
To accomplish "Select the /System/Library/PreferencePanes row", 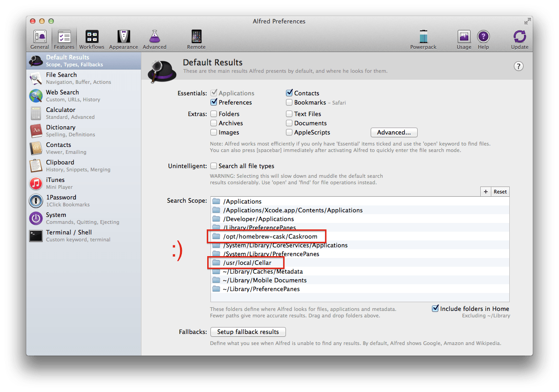I will 360,254.
